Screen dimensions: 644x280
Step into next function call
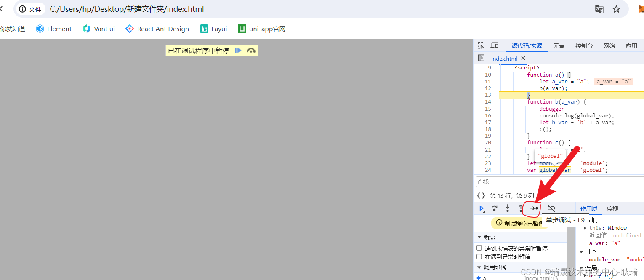(x=508, y=208)
